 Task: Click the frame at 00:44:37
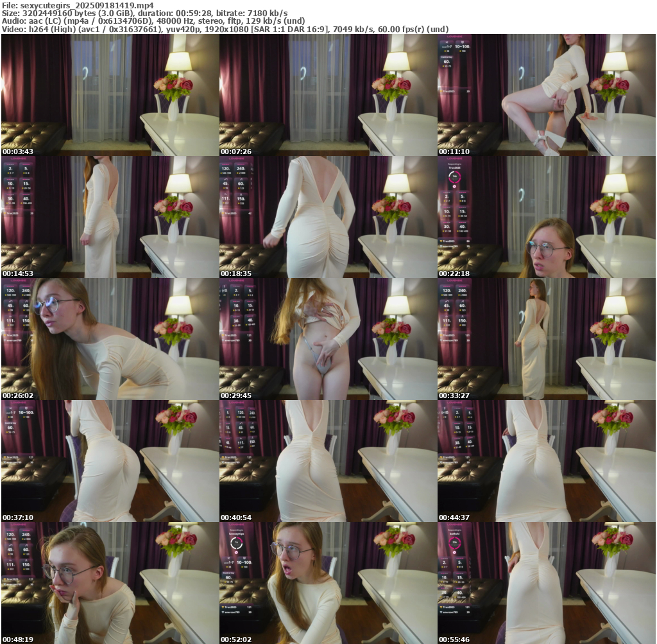pyautogui.click(x=546, y=461)
